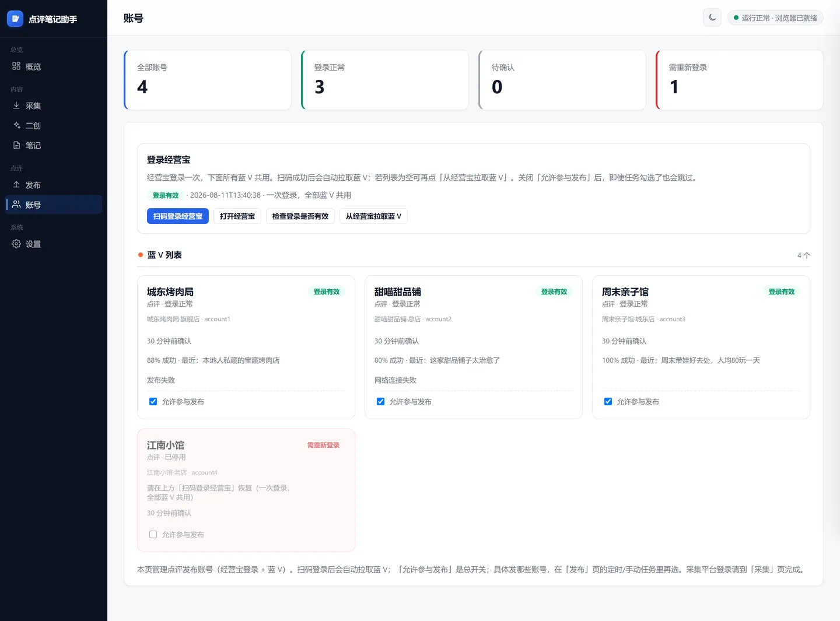
Task: Click the 周末亲子馆 card title
Action: click(625, 292)
